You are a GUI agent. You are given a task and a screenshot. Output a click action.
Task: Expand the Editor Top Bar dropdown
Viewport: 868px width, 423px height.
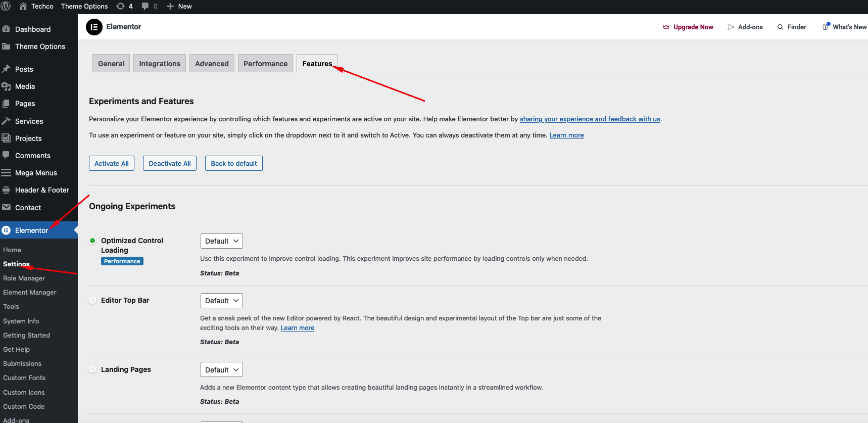click(x=221, y=301)
